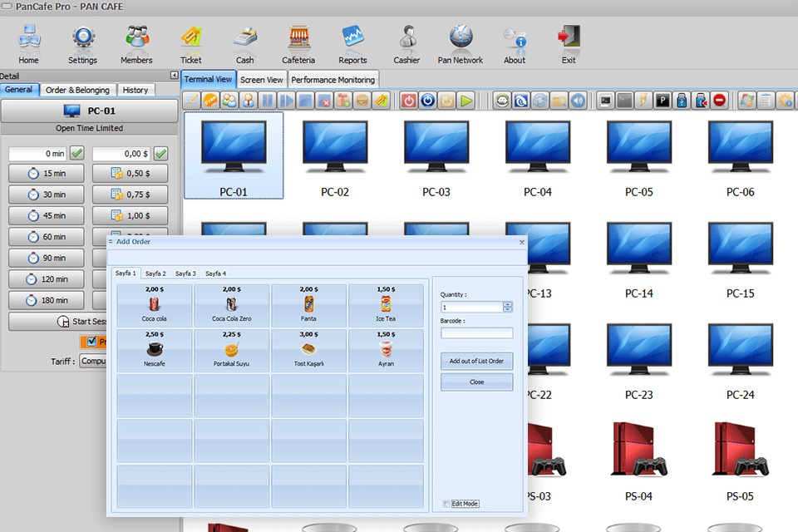Confirm minutes with green check button
The height and width of the screenshot is (532, 798).
(76, 153)
